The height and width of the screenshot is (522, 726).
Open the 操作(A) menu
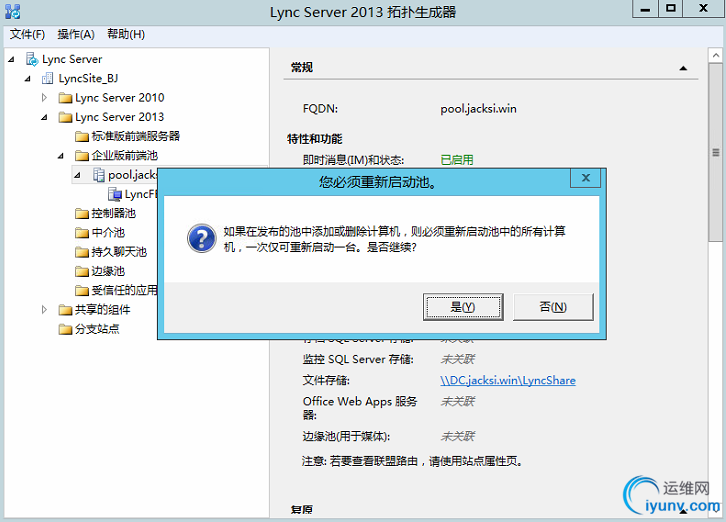tap(76, 34)
